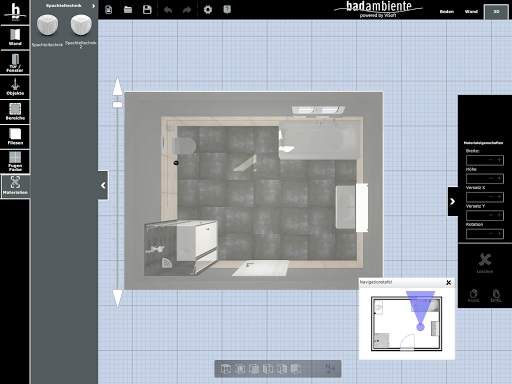
Task: Collapse the left material panel
Action: click(103, 185)
